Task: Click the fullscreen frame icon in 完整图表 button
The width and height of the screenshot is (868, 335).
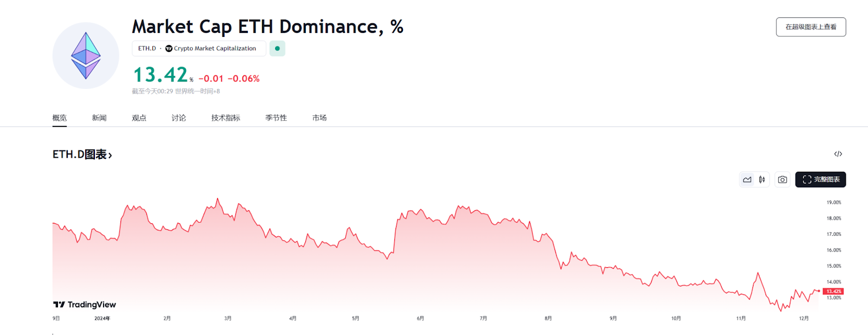Action: tap(807, 179)
